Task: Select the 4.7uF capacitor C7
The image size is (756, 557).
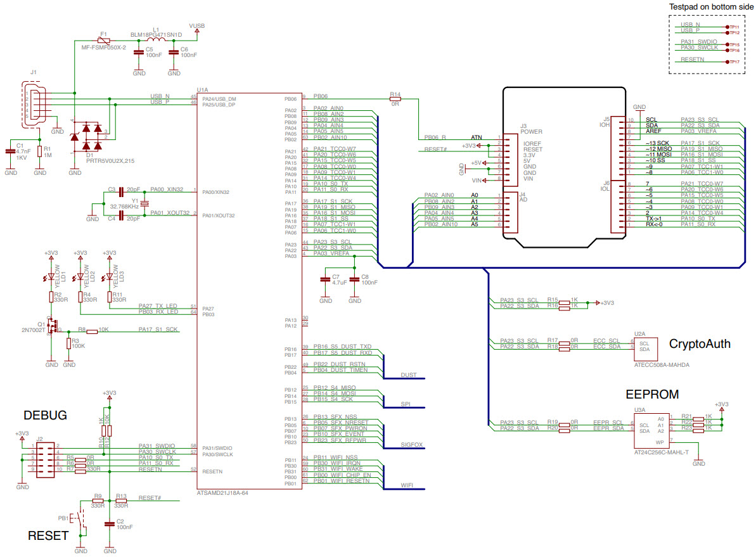Action: (x=325, y=279)
